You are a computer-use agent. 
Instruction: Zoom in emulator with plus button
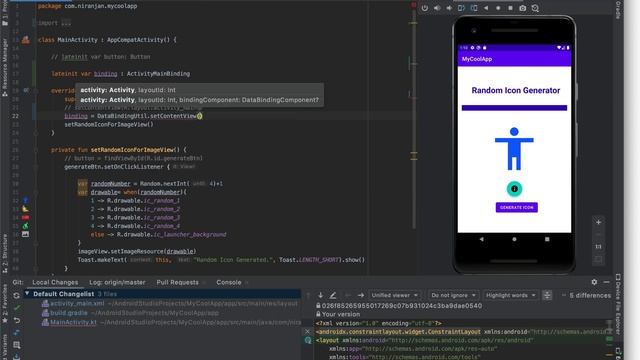point(598,222)
